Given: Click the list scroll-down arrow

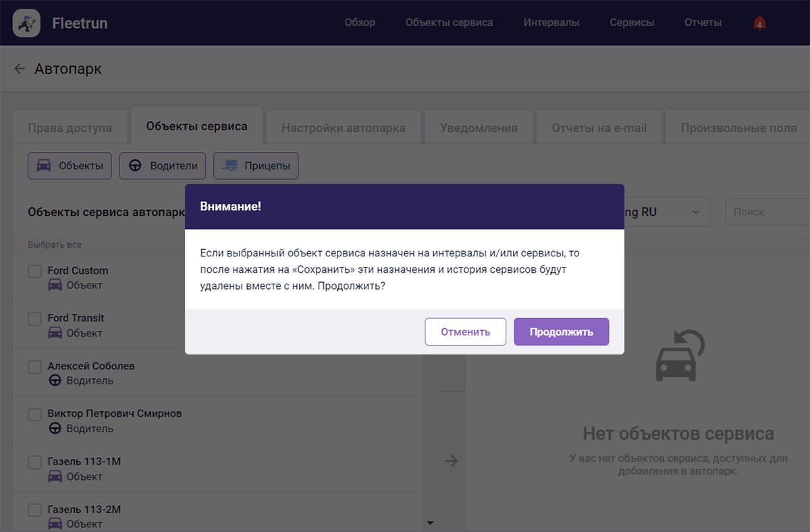Looking at the screenshot, I should [x=430, y=523].
